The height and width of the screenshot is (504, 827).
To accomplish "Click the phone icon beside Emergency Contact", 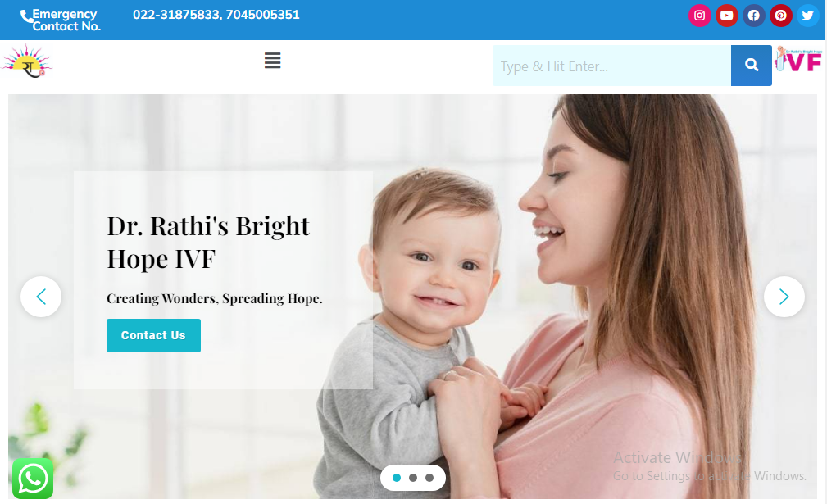I will point(26,17).
